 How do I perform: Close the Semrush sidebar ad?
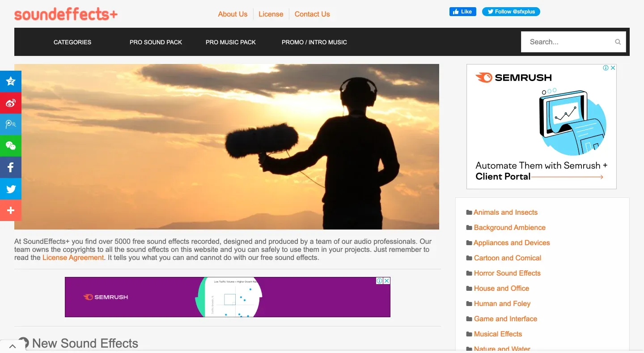pyautogui.click(x=613, y=68)
